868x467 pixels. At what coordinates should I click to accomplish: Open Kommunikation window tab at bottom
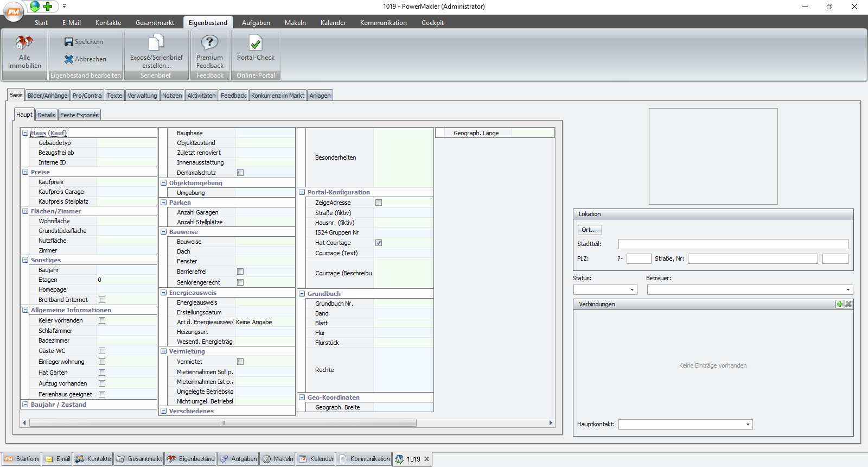pyautogui.click(x=364, y=459)
